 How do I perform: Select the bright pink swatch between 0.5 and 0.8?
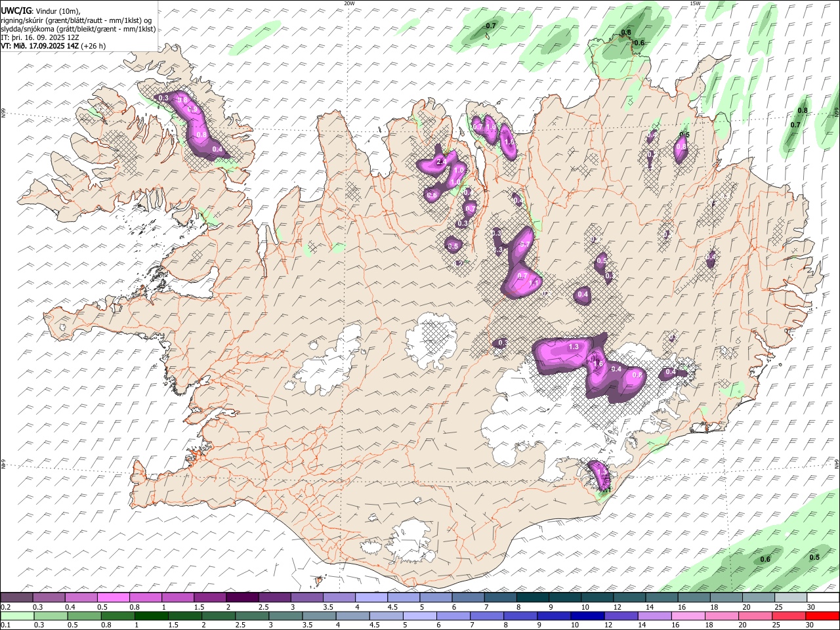(x=113, y=598)
